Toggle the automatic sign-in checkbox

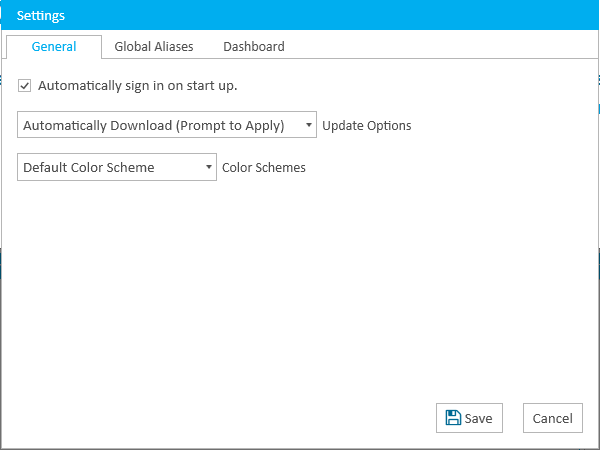(24, 86)
